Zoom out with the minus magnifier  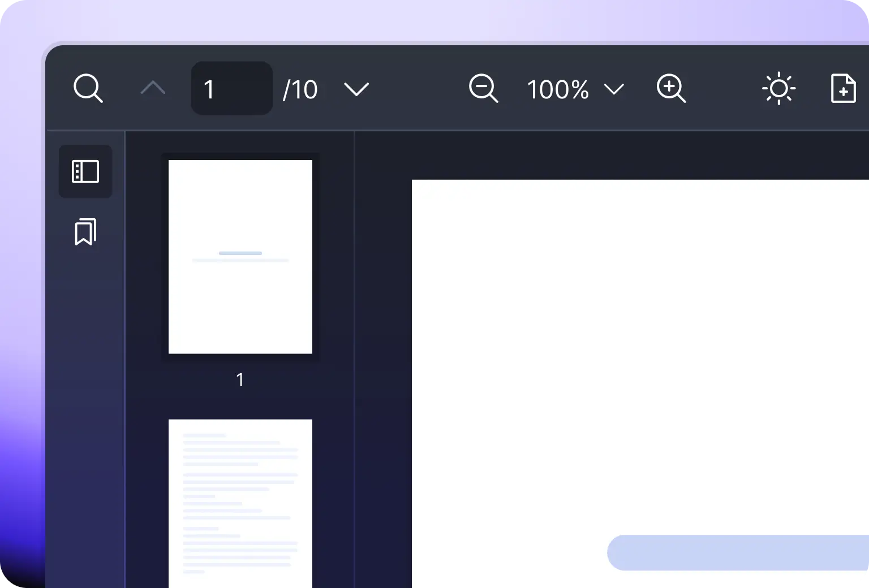(484, 88)
